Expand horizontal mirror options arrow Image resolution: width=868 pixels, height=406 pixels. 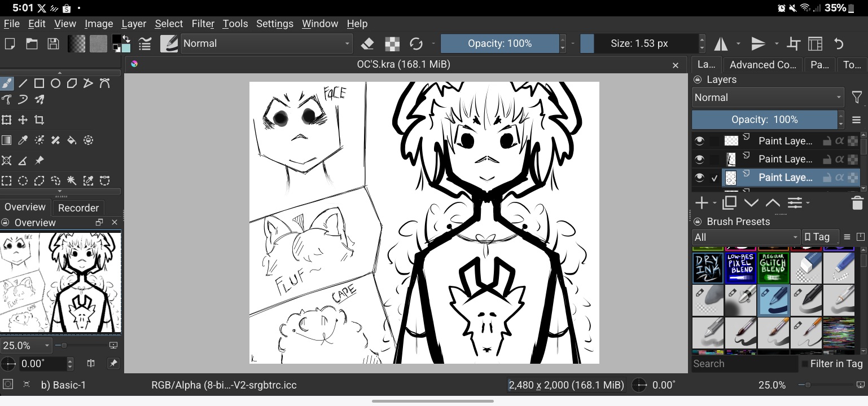[x=738, y=44]
